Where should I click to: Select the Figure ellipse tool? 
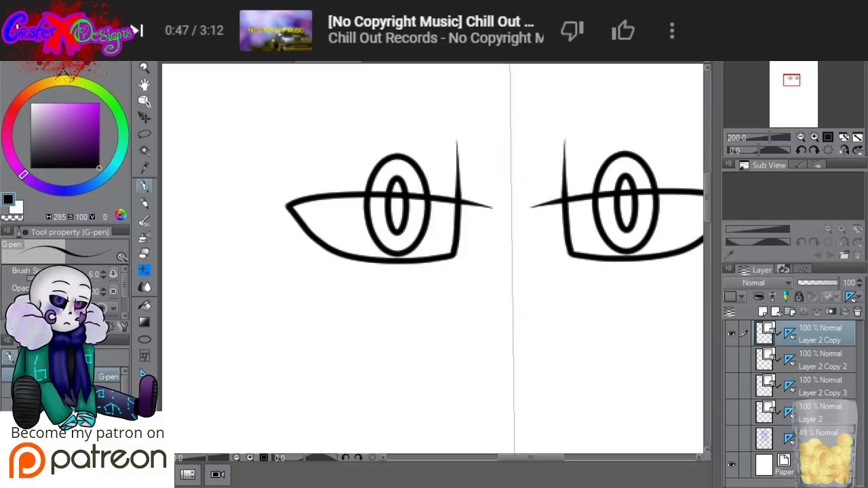coord(144,340)
